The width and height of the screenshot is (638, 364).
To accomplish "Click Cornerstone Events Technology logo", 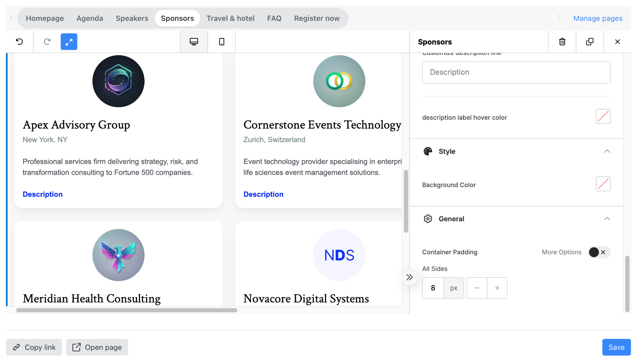I will point(339,81).
